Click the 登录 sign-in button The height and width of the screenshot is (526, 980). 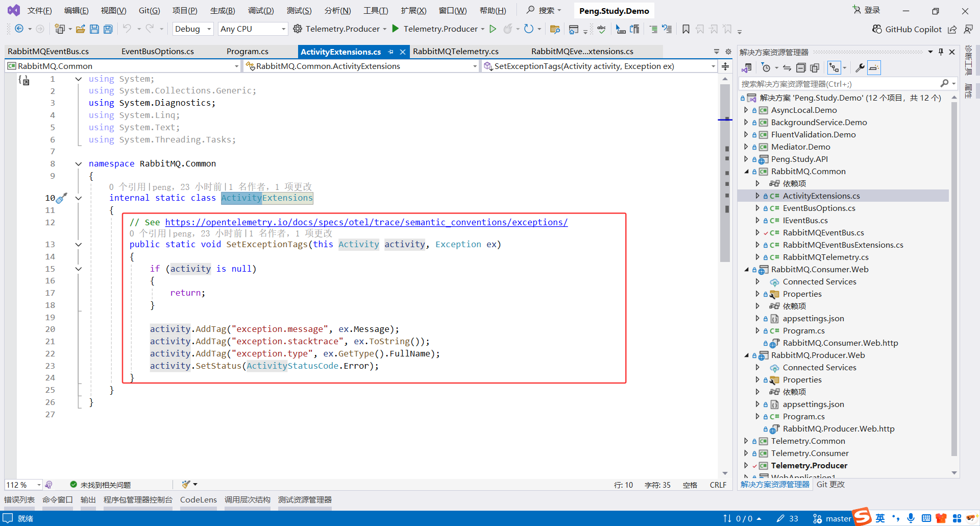[x=867, y=10]
